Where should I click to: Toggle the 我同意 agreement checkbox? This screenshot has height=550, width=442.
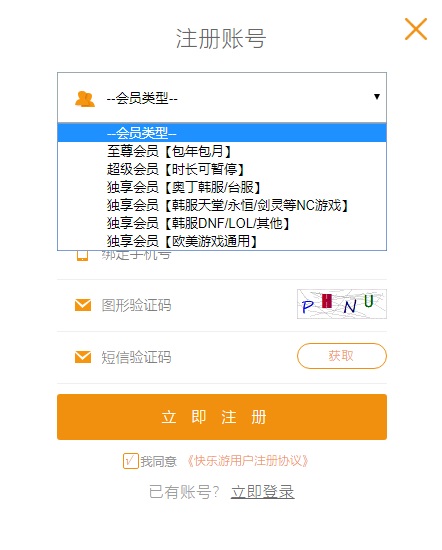click(x=130, y=461)
